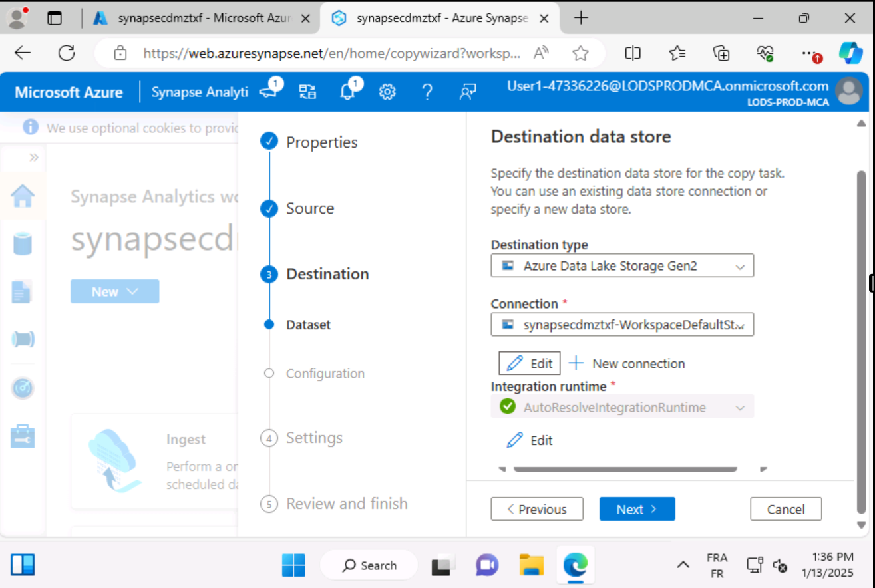Open File Explorer from taskbar
Viewport: 875px width, 588px height.
pos(532,565)
